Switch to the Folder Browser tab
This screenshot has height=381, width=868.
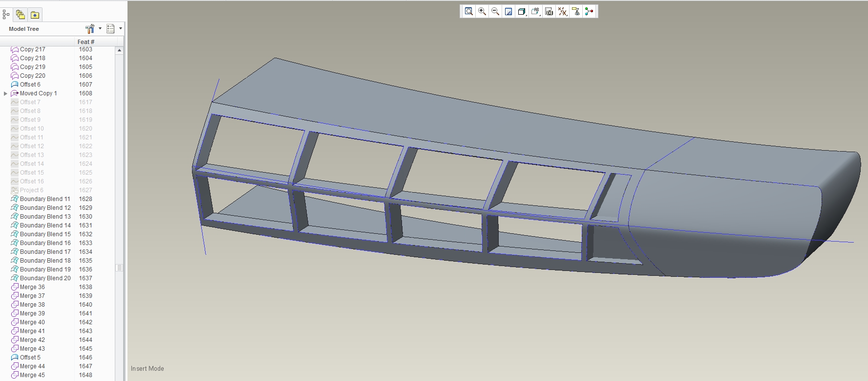pos(20,15)
